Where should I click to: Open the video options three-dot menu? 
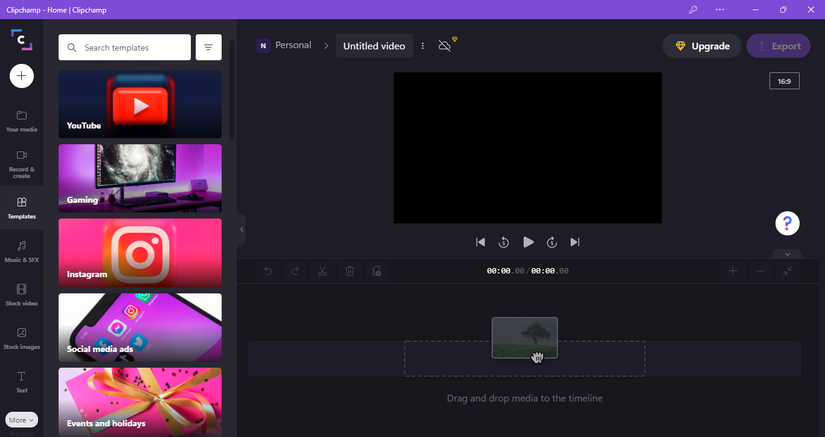pos(422,46)
